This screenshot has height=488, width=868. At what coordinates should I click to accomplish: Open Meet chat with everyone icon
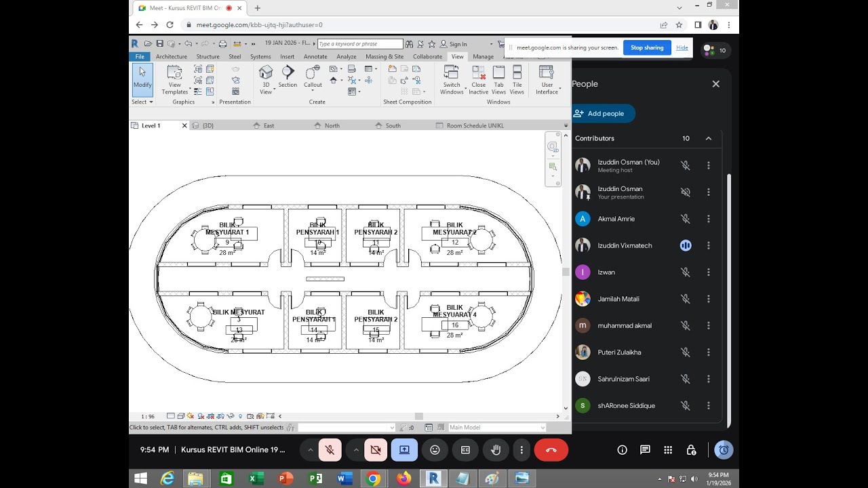click(645, 449)
